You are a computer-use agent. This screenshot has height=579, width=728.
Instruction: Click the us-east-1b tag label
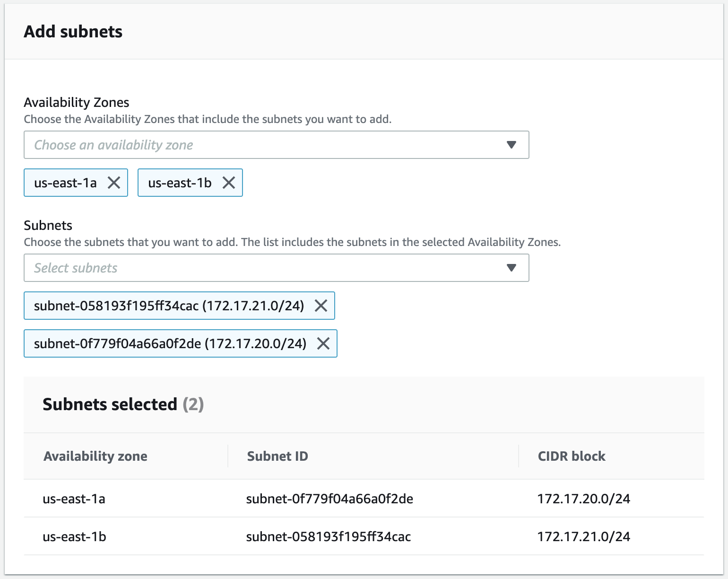(180, 183)
